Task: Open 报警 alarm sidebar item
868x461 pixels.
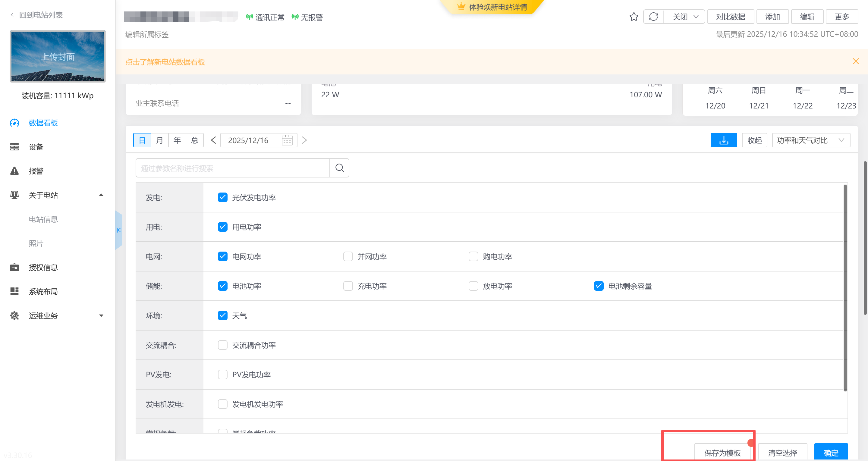Action: [36, 171]
